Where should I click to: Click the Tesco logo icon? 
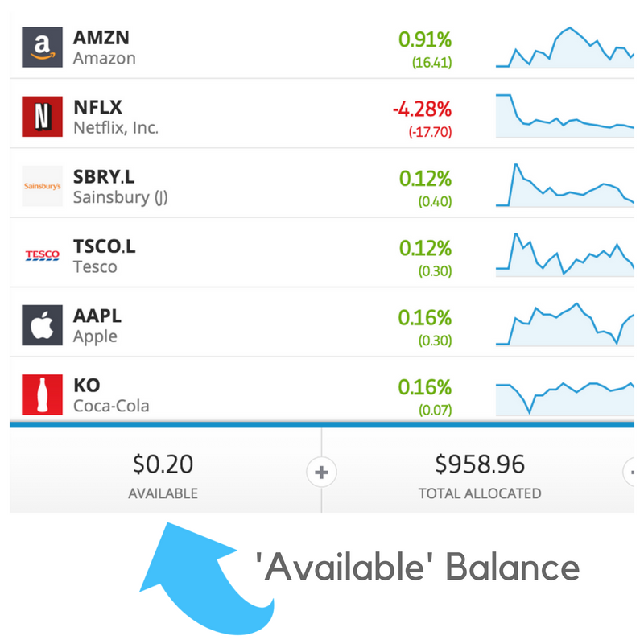coord(43,254)
